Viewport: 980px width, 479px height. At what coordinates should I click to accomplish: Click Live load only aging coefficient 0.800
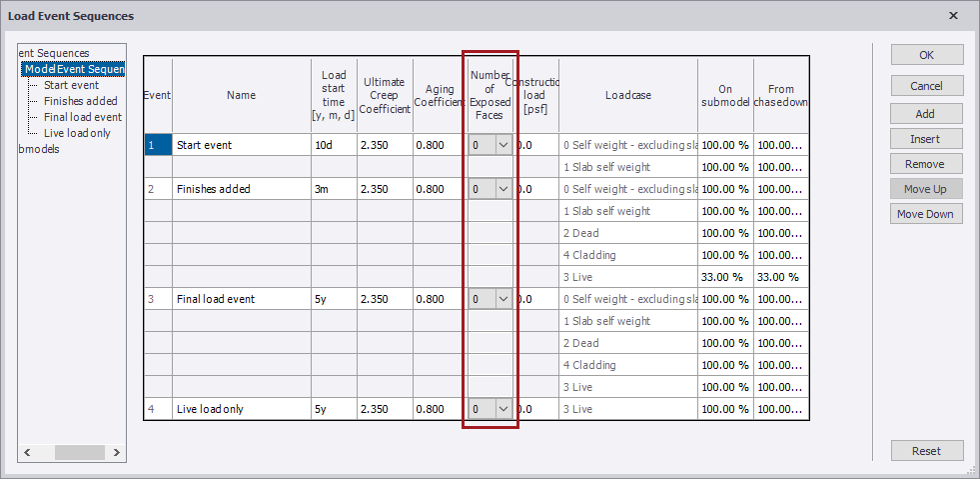pyautogui.click(x=440, y=409)
